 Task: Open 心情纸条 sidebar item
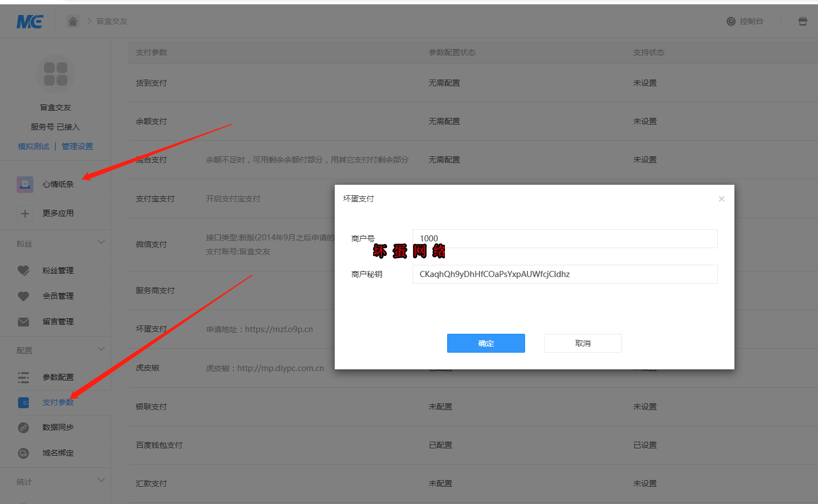[58, 184]
